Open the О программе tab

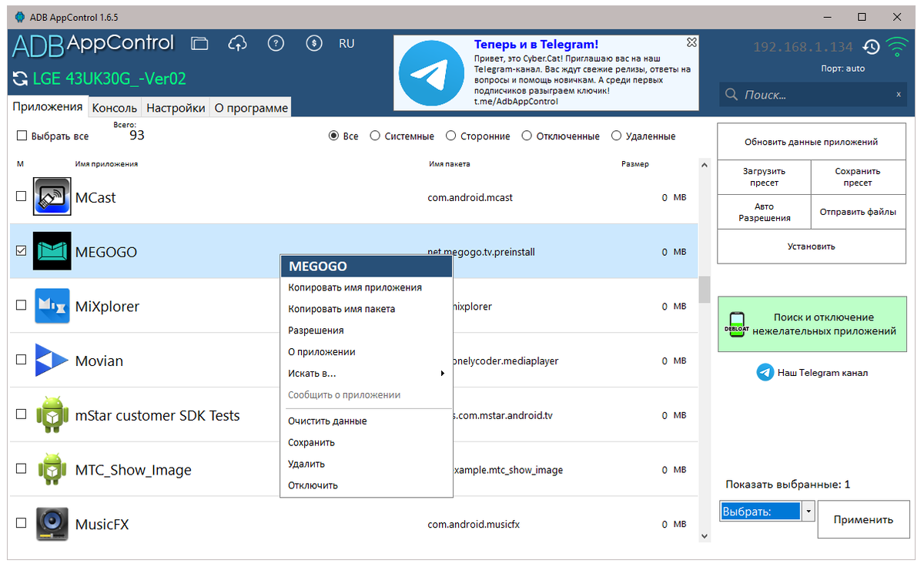251,108
